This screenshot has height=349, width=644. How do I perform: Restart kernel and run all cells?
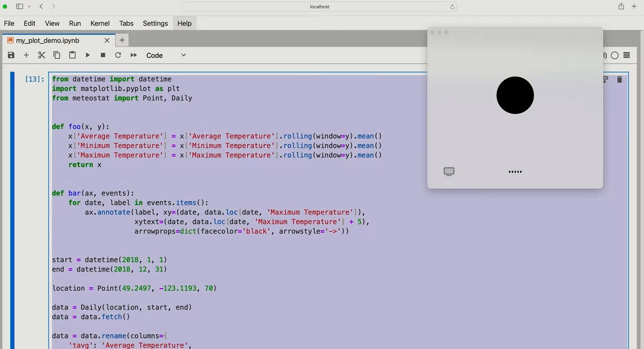click(134, 55)
